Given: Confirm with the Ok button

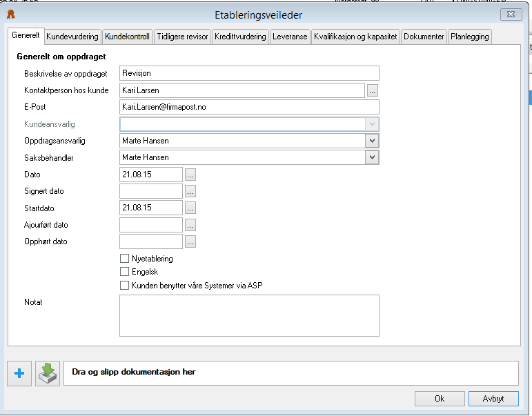Looking at the screenshot, I should click(x=440, y=399).
